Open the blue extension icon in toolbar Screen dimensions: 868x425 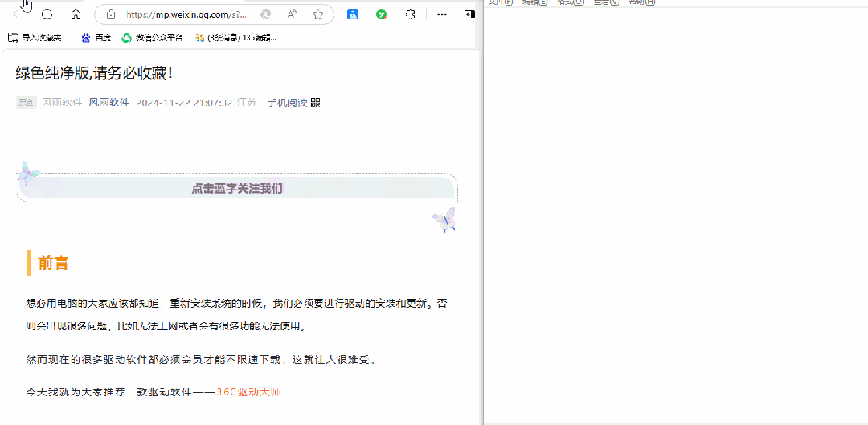click(x=353, y=14)
